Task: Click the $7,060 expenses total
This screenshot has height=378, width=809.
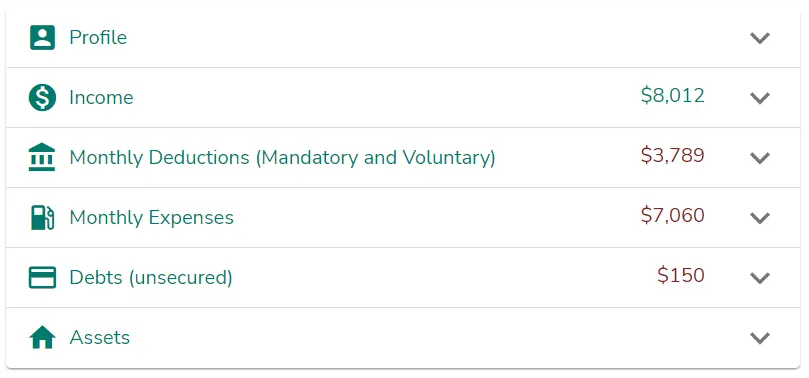Action: [x=673, y=216]
